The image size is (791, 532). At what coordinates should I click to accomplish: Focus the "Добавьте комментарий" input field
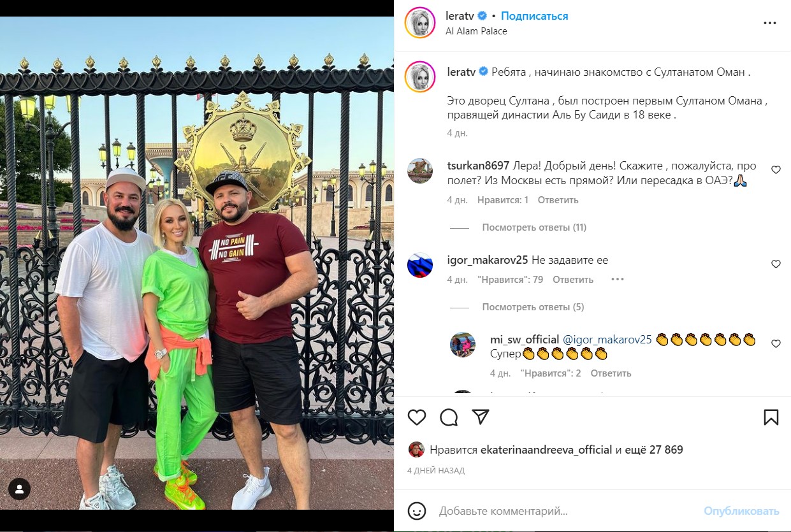tap(567, 511)
